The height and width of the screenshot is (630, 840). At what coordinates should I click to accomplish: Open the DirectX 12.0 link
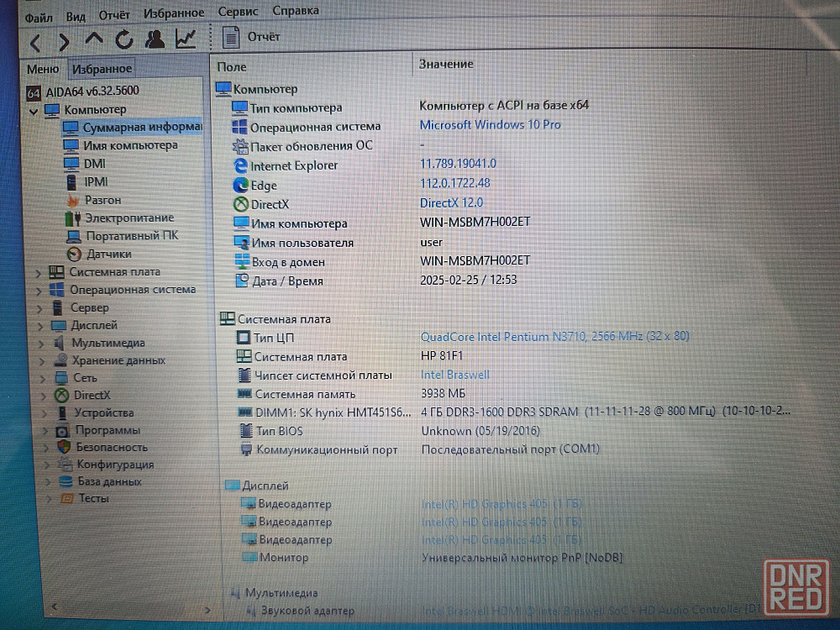[x=452, y=203]
